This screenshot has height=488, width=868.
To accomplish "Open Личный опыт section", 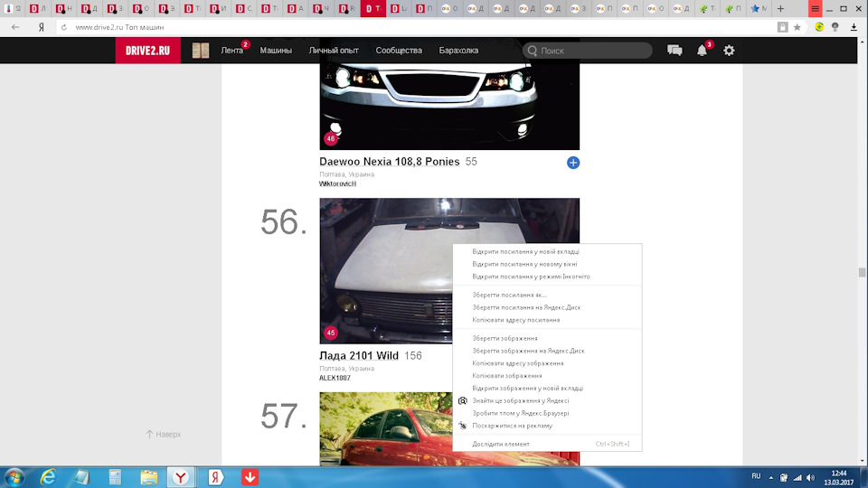I will [x=334, y=51].
